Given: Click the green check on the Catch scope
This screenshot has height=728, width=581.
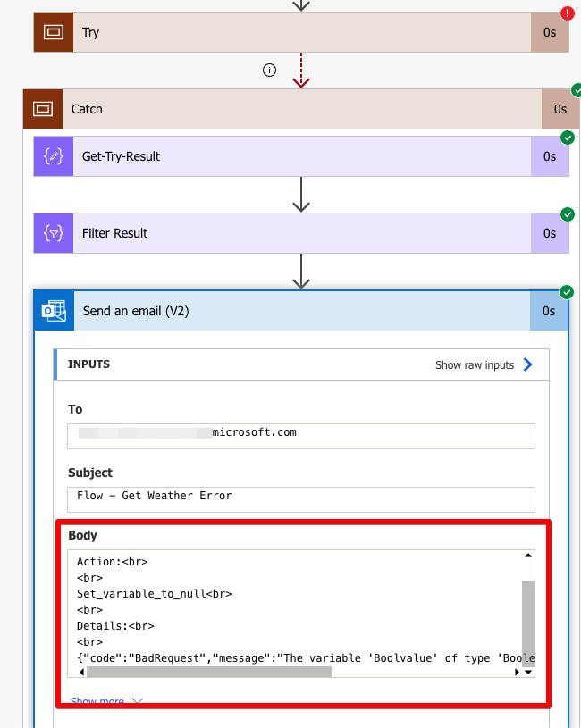Looking at the screenshot, I should (577, 90).
